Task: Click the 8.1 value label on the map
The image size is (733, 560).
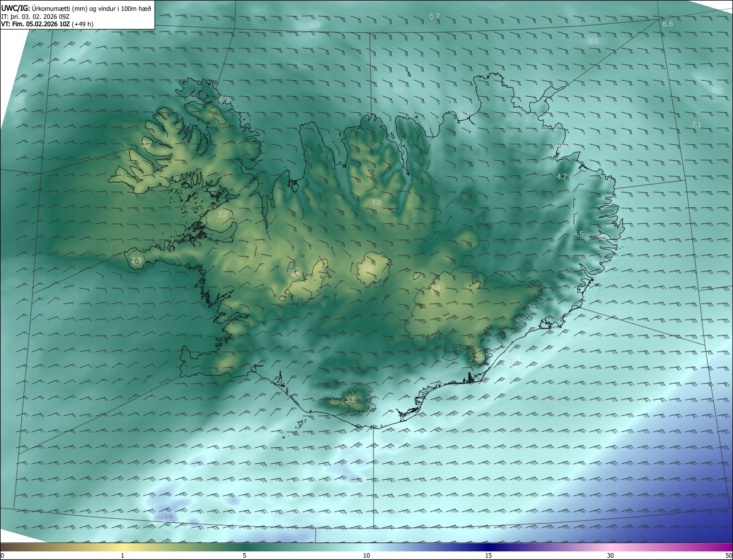Action: (x=593, y=41)
